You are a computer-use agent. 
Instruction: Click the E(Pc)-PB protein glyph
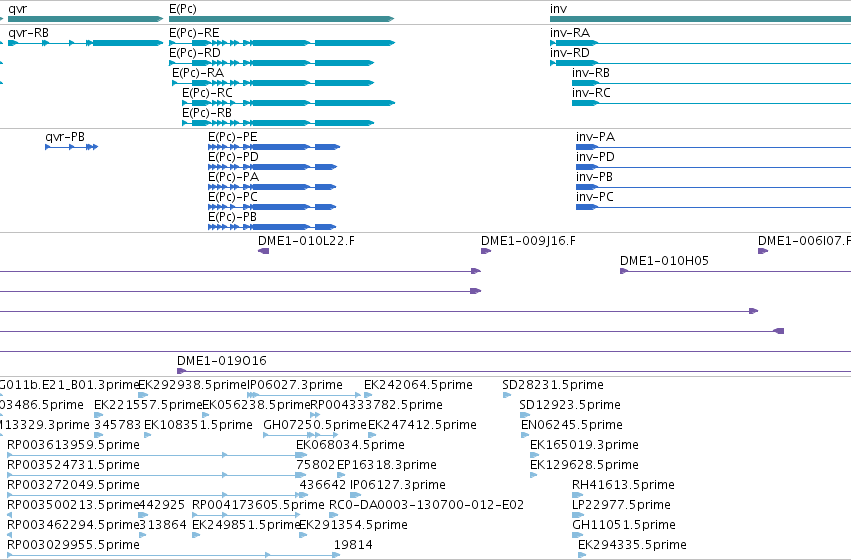[x=272, y=227]
